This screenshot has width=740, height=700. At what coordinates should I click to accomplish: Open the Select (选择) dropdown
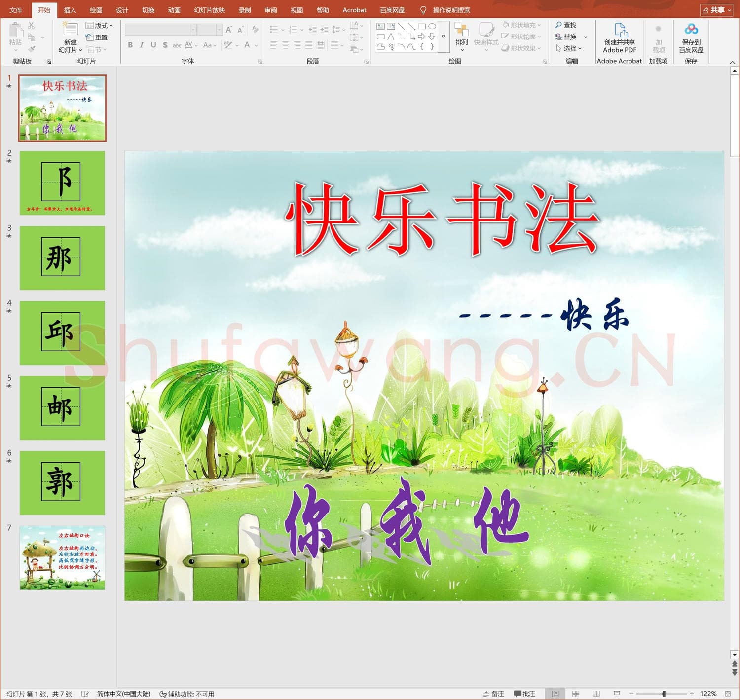coord(569,48)
